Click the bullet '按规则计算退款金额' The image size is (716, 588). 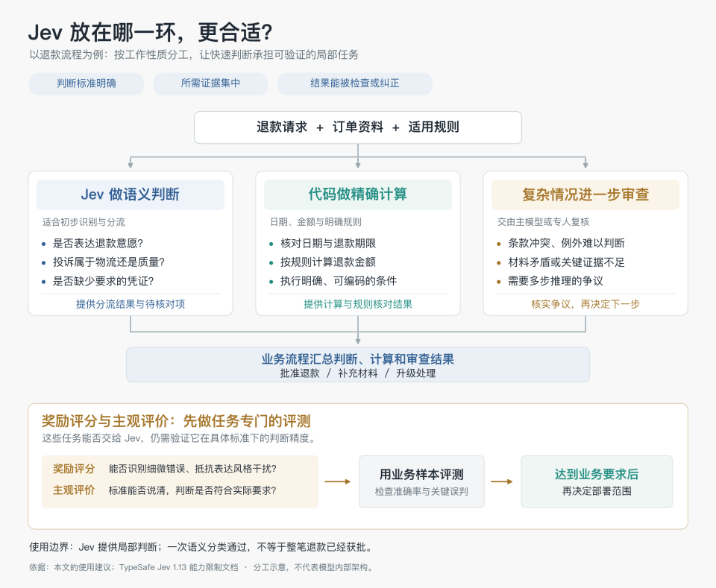(328, 262)
